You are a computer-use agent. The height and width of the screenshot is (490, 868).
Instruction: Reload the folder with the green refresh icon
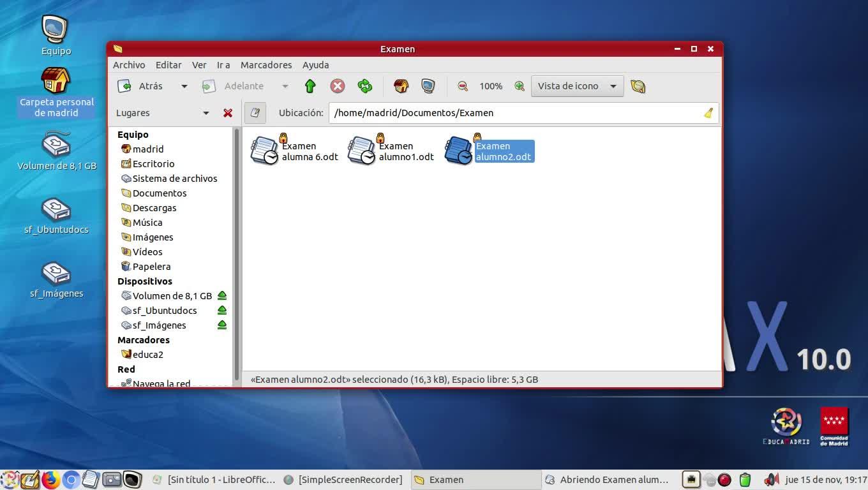[364, 86]
